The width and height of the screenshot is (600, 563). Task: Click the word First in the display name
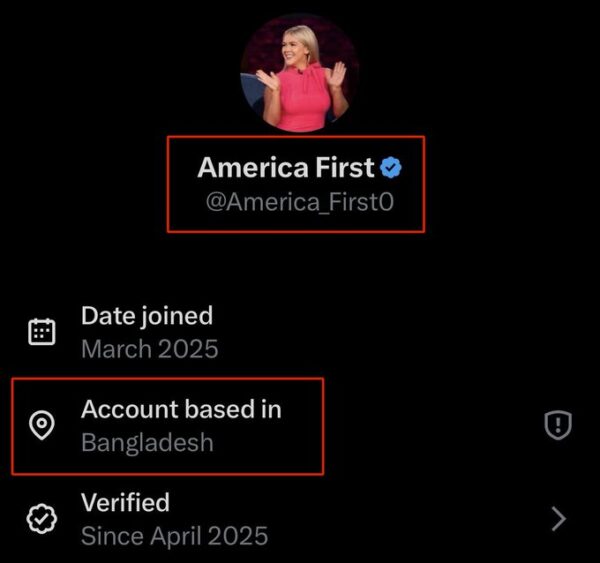click(339, 167)
